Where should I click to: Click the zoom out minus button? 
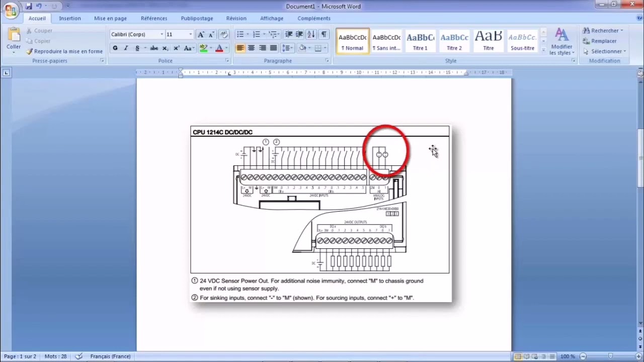[x=583, y=356]
